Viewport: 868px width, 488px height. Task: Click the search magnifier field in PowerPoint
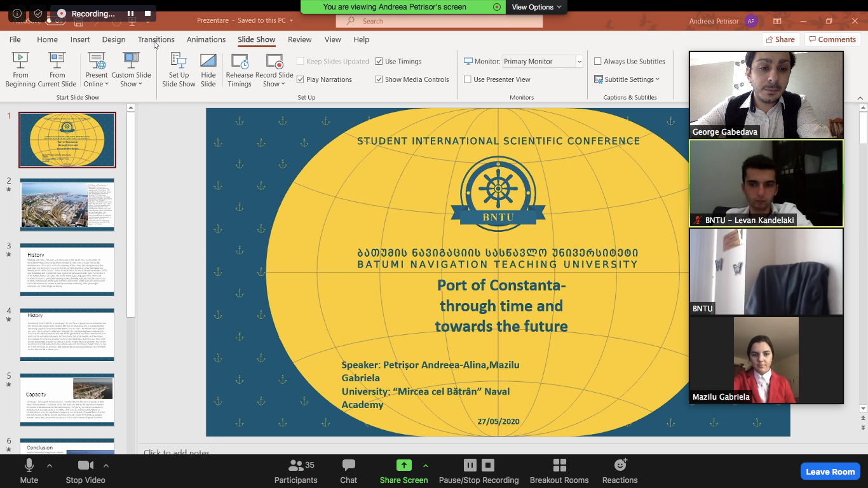click(439, 21)
